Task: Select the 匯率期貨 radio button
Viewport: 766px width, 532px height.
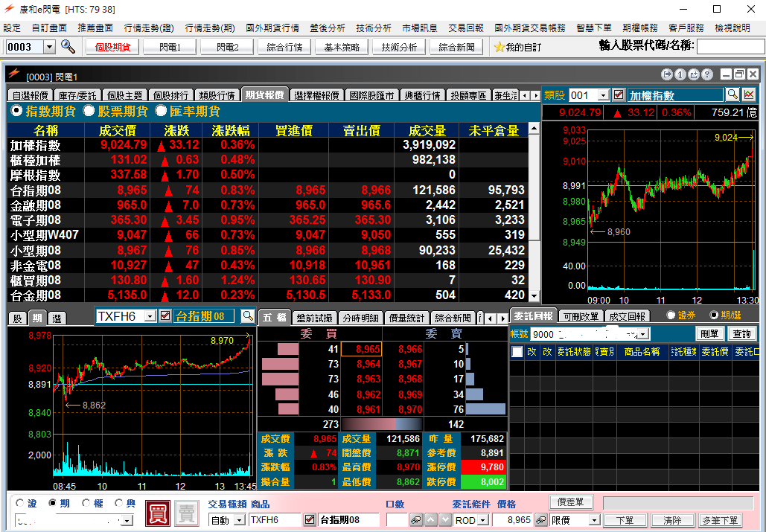Action: click(x=161, y=111)
